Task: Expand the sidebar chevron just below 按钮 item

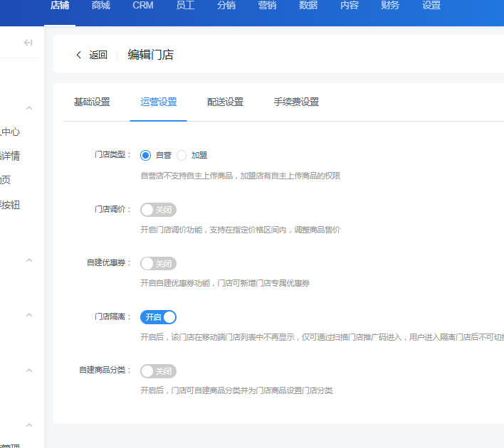Action: click(29, 260)
